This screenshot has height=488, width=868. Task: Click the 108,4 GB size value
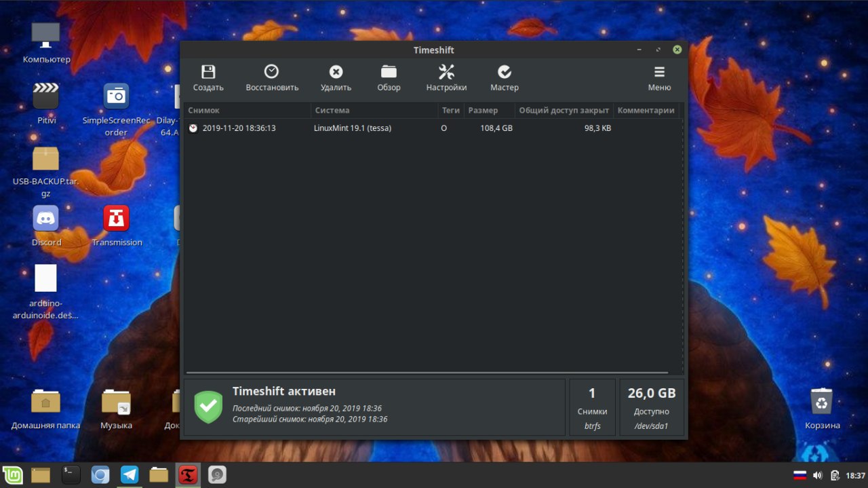pos(496,128)
